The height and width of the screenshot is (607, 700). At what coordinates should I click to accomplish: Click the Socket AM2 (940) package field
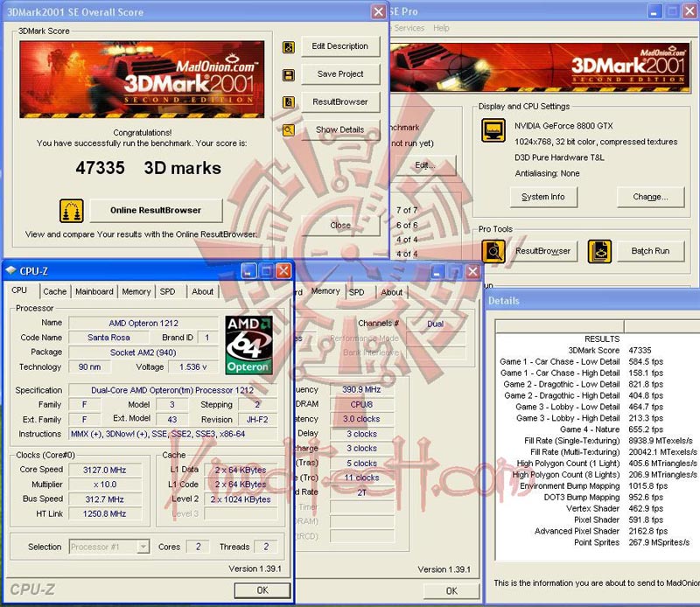click(x=143, y=352)
